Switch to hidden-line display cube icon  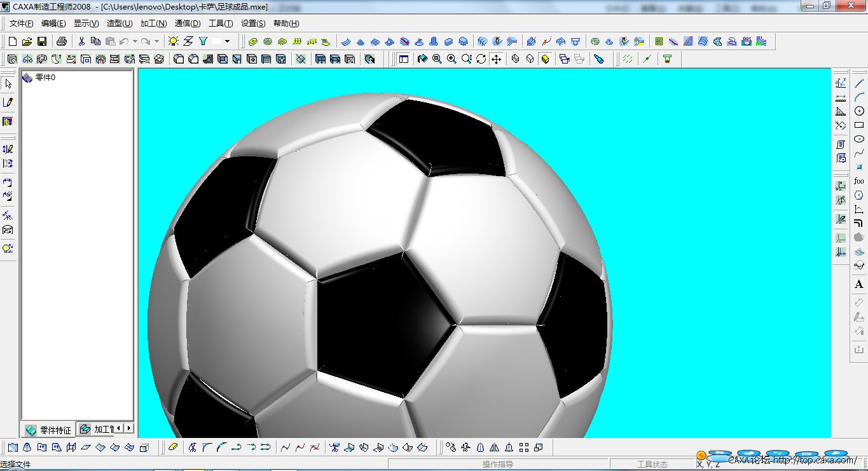tap(530, 59)
